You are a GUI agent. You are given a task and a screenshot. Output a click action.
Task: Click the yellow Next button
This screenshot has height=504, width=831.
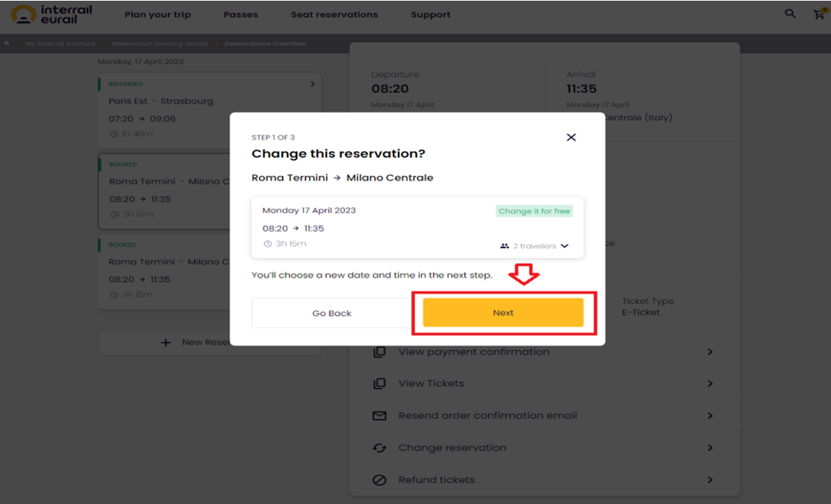click(503, 313)
